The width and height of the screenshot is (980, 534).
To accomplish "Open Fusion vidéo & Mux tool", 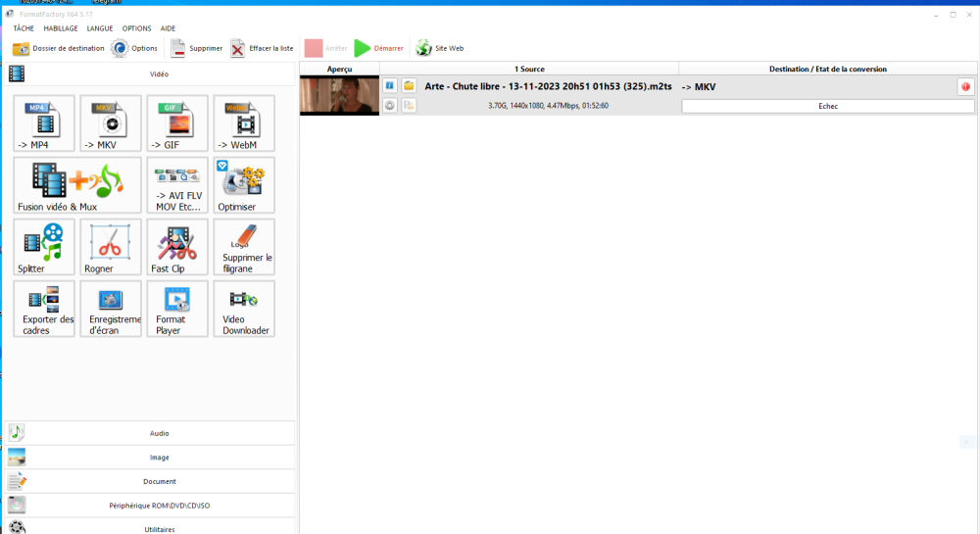I will [77, 185].
